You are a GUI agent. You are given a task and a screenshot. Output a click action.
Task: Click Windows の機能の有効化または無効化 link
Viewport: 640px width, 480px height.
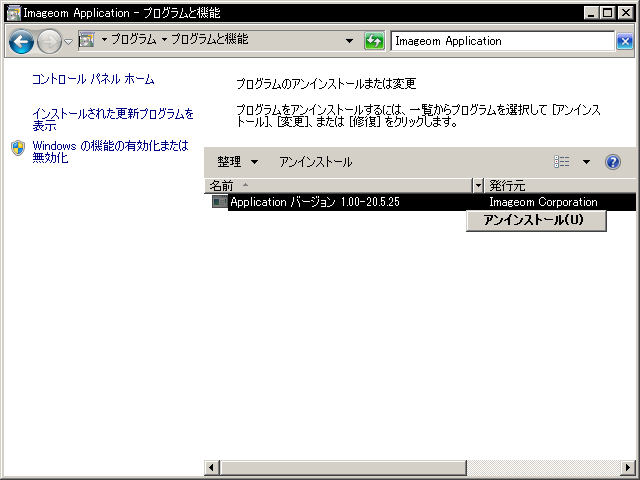pos(110,152)
